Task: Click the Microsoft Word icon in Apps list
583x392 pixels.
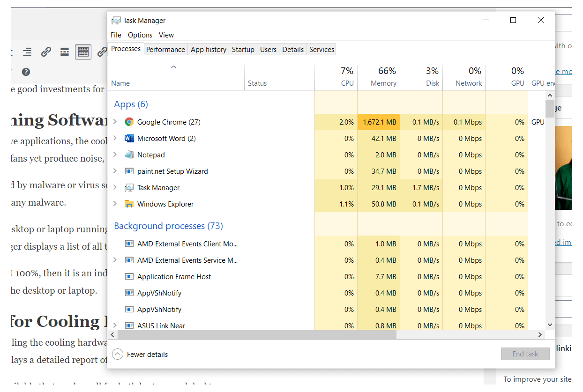Action: 129,138
